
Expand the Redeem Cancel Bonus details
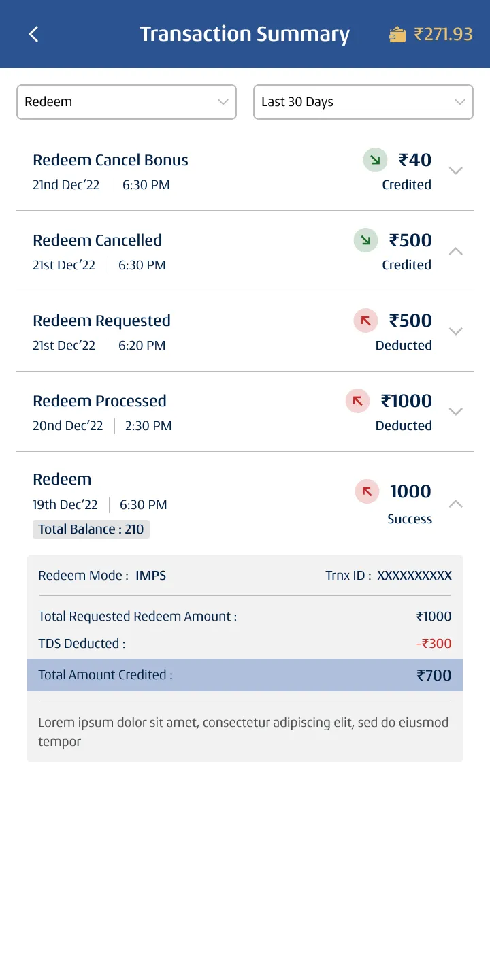point(456,171)
